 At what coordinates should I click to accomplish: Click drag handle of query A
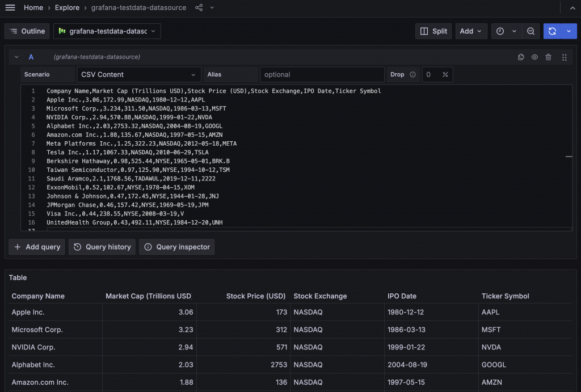tap(565, 57)
